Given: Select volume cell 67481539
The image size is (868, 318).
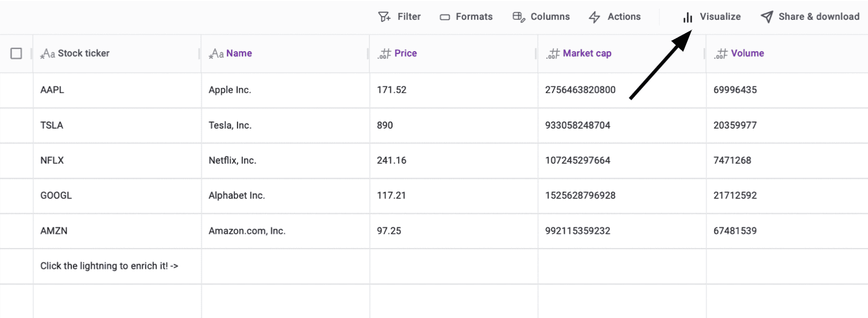Looking at the screenshot, I should pyautogui.click(x=787, y=231).
